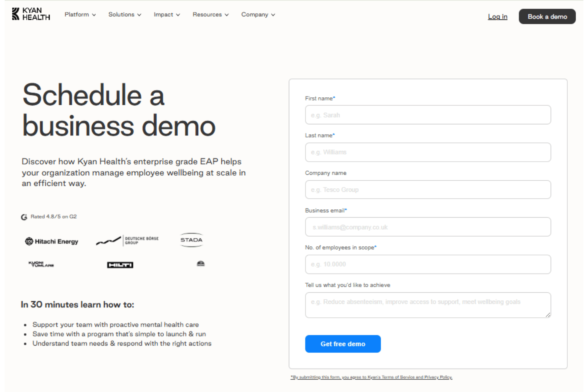Open the Platform menu
Screen dimensions: 588x392
[x=80, y=14]
